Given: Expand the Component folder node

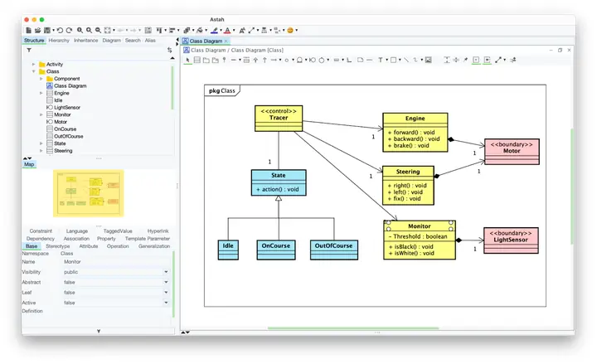Looking at the screenshot, I should point(41,79).
